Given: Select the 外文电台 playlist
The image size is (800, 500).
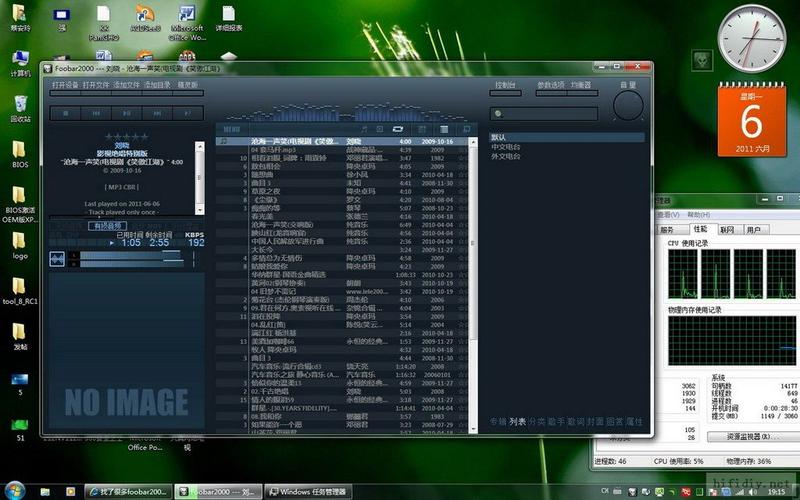Looking at the screenshot, I should [x=505, y=157].
